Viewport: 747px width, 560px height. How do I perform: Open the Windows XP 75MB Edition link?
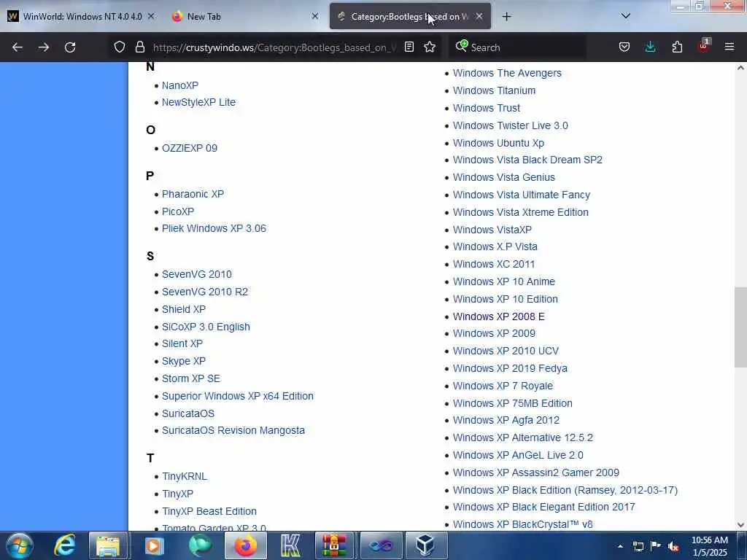click(513, 403)
